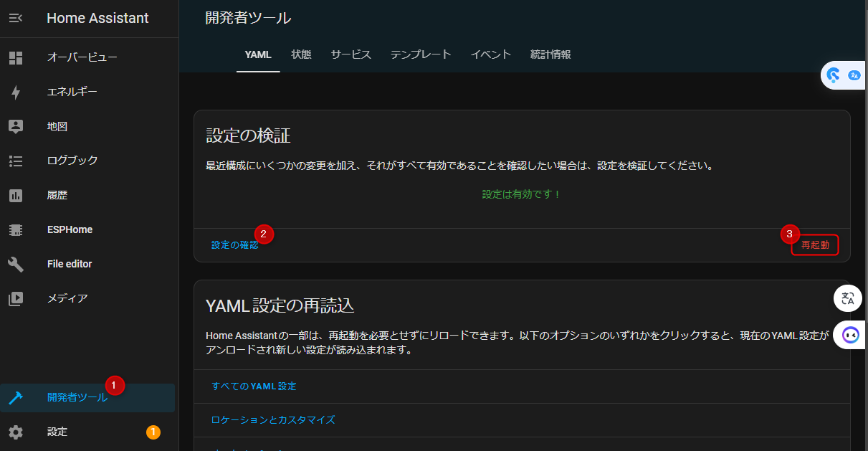This screenshot has height=451, width=868.
Task: Click the paragraph starting Home Assistantの一部は
Action: 517,343
